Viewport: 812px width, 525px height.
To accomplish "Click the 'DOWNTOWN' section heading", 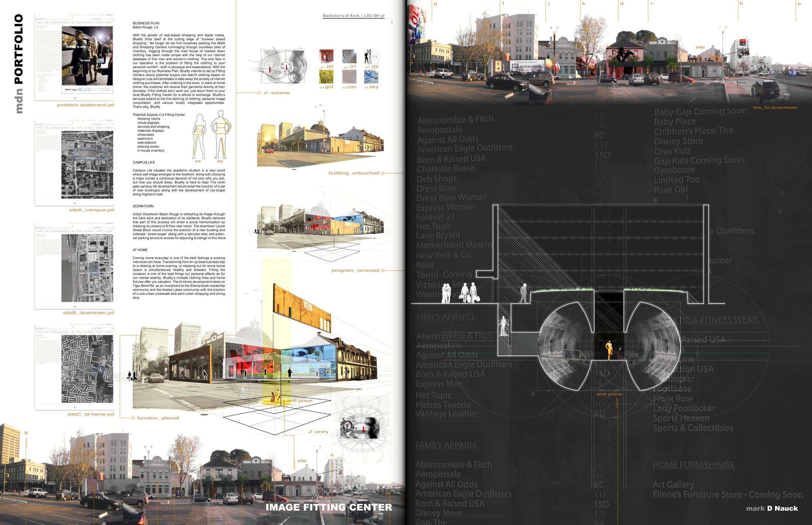I will [143, 206].
